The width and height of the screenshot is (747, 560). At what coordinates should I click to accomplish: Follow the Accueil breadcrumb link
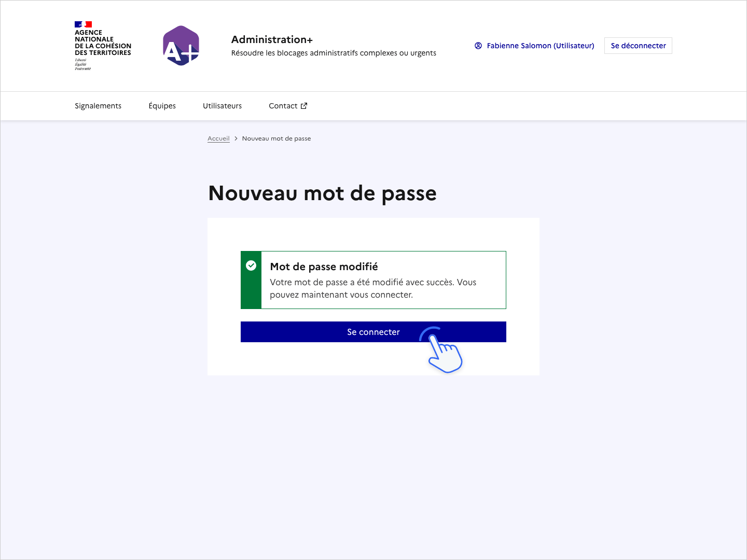click(218, 138)
